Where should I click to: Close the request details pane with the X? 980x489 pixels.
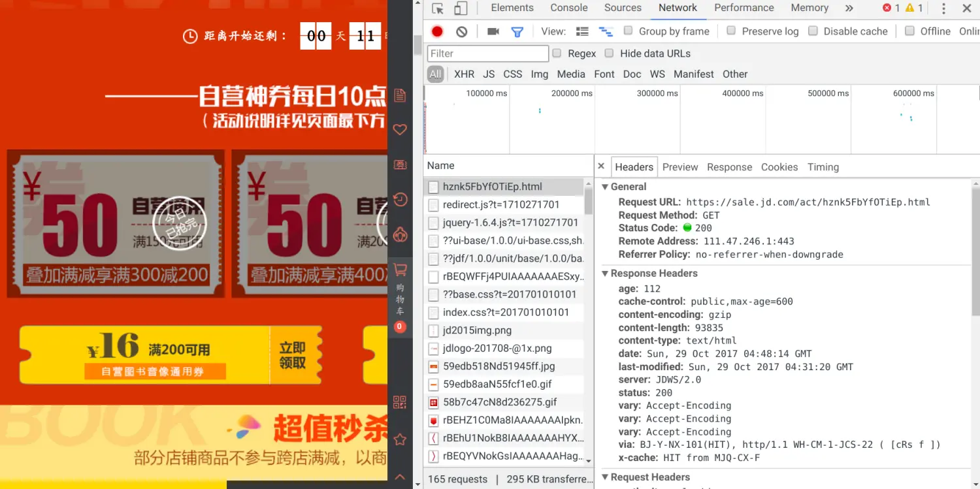coord(601,166)
